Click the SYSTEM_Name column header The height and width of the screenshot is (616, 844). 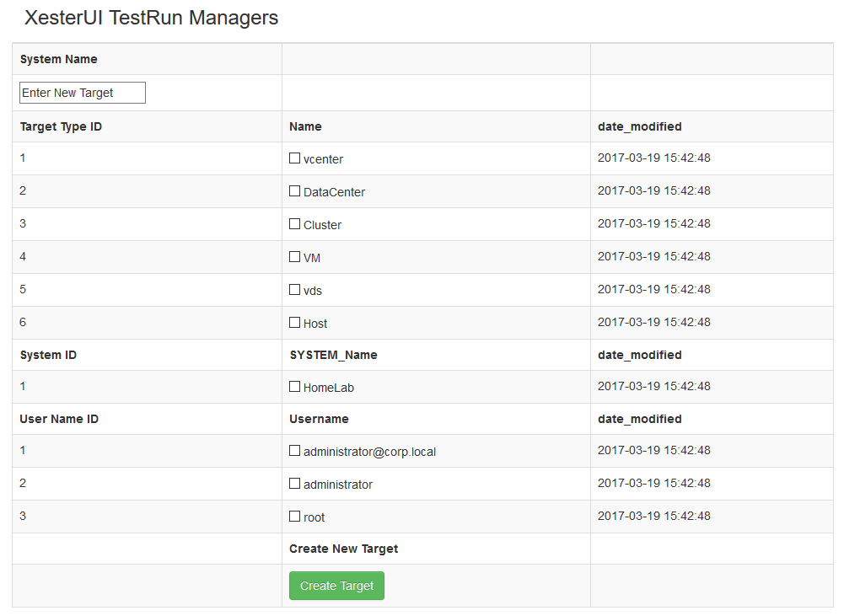pyautogui.click(x=333, y=355)
